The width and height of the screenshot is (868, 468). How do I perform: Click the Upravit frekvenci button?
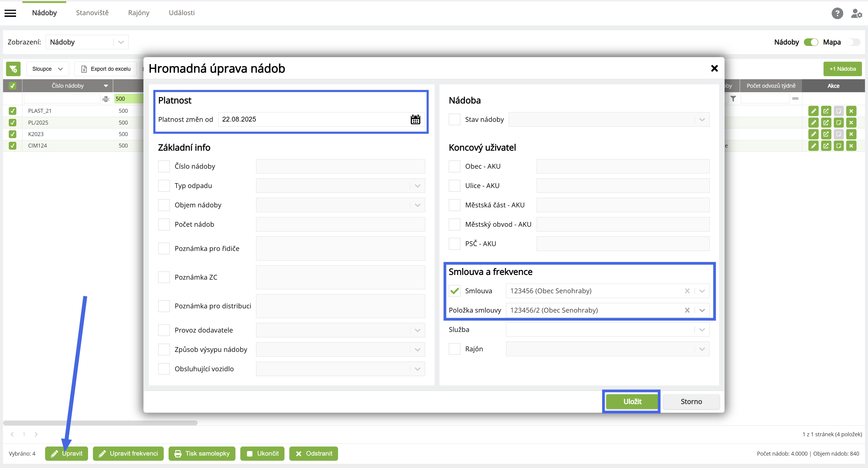pyautogui.click(x=128, y=453)
